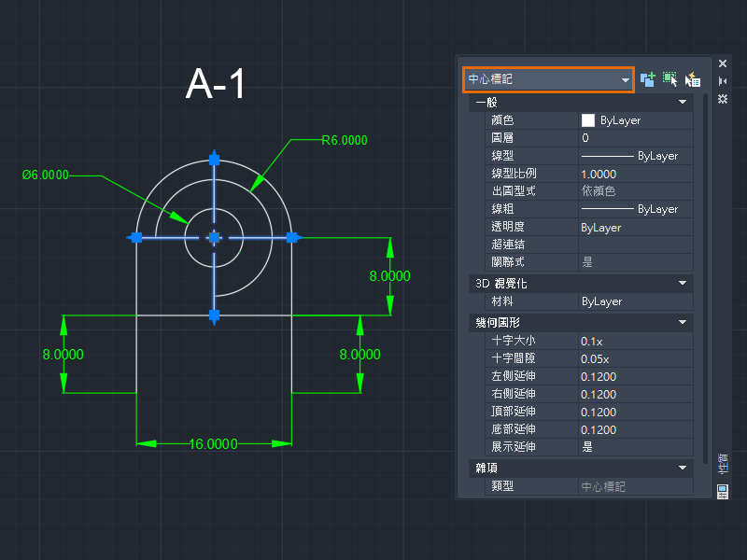The image size is (747, 560).
Task: Click the empty 超連結 field
Action: (636, 245)
